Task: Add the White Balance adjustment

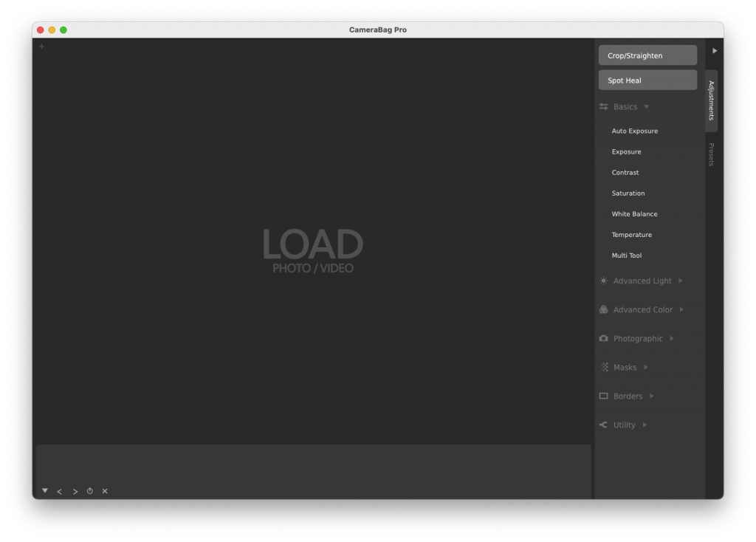Action: click(x=634, y=214)
